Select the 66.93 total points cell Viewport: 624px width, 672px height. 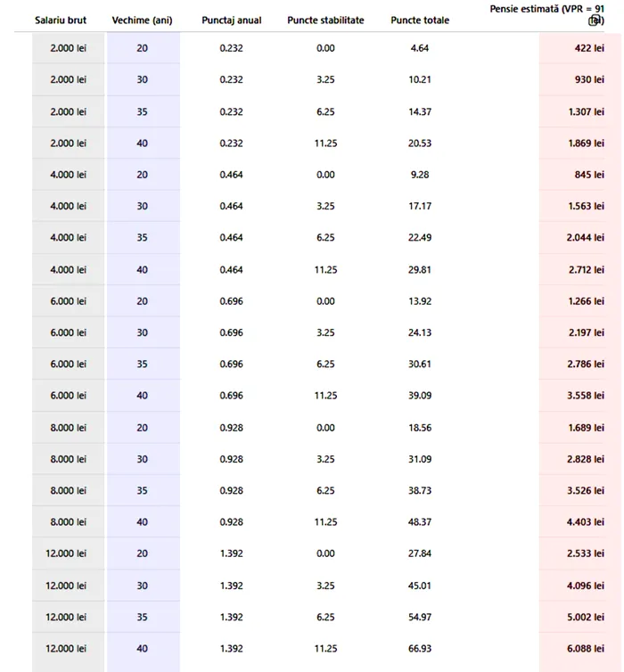coord(420,650)
